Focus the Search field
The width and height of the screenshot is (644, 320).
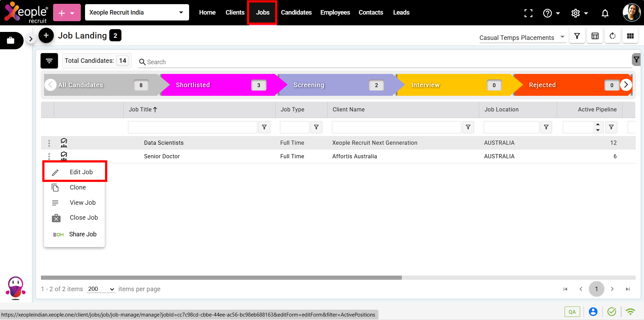pyautogui.click(x=384, y=62)
